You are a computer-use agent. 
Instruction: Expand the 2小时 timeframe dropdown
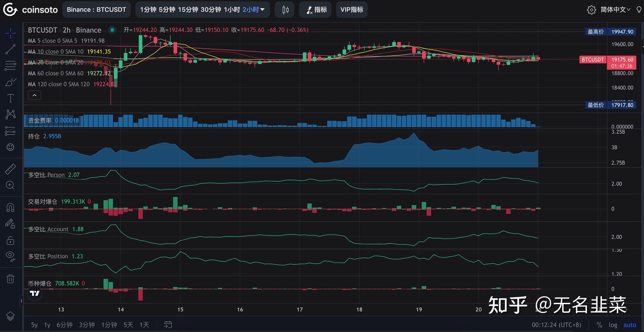(254, 9)
